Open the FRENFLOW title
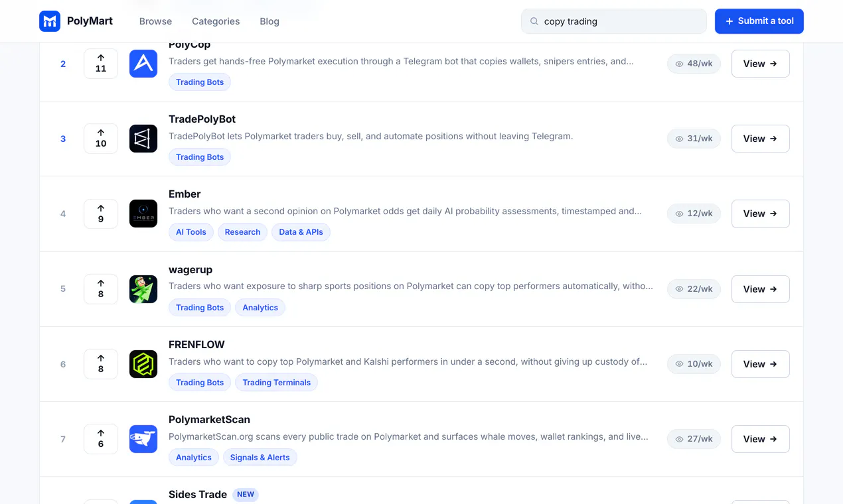This screenshot has height=504, width=843. 196,345
